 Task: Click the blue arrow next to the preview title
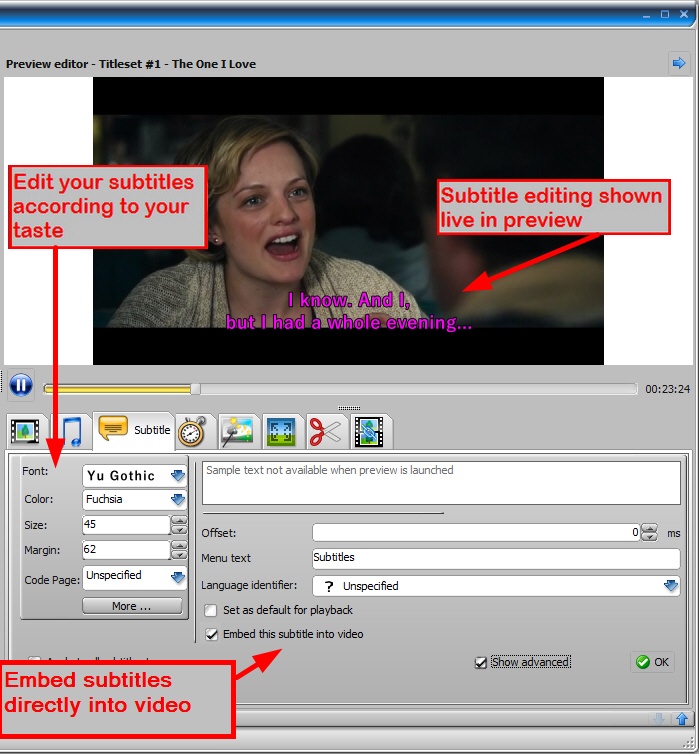tap(679, 63)
